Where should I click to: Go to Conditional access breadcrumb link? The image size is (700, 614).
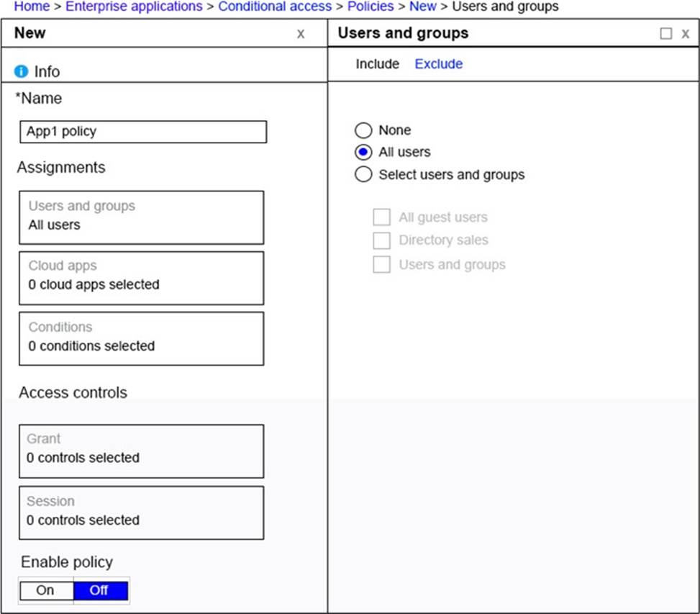275,6
